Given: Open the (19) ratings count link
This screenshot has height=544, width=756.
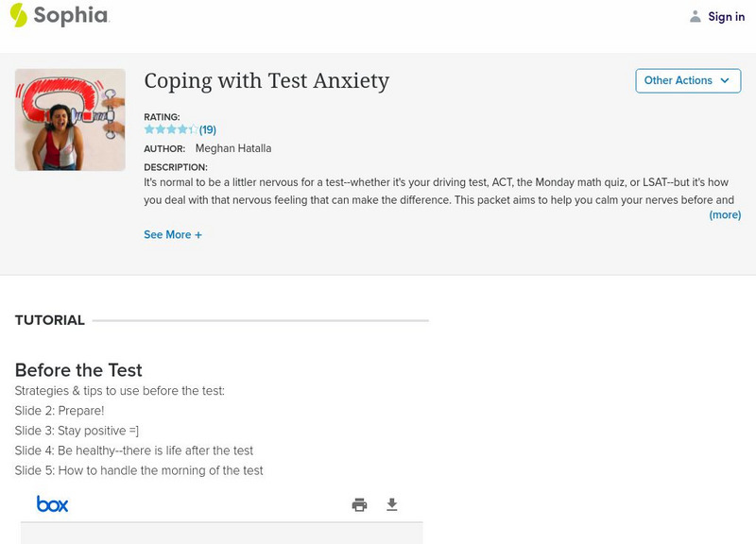Looking at the screenshot, I should click(208, 129).
